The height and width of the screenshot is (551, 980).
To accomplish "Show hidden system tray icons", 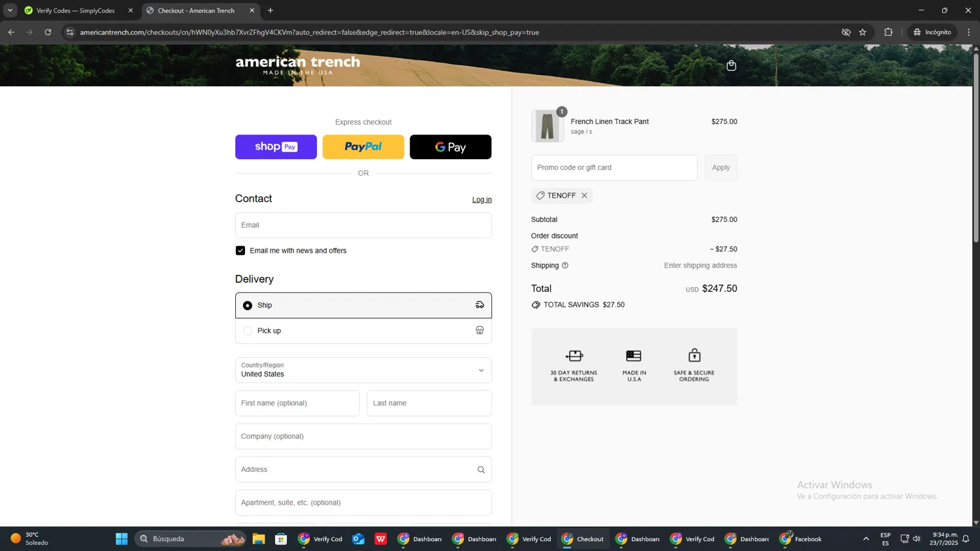I will click(866, 539).
